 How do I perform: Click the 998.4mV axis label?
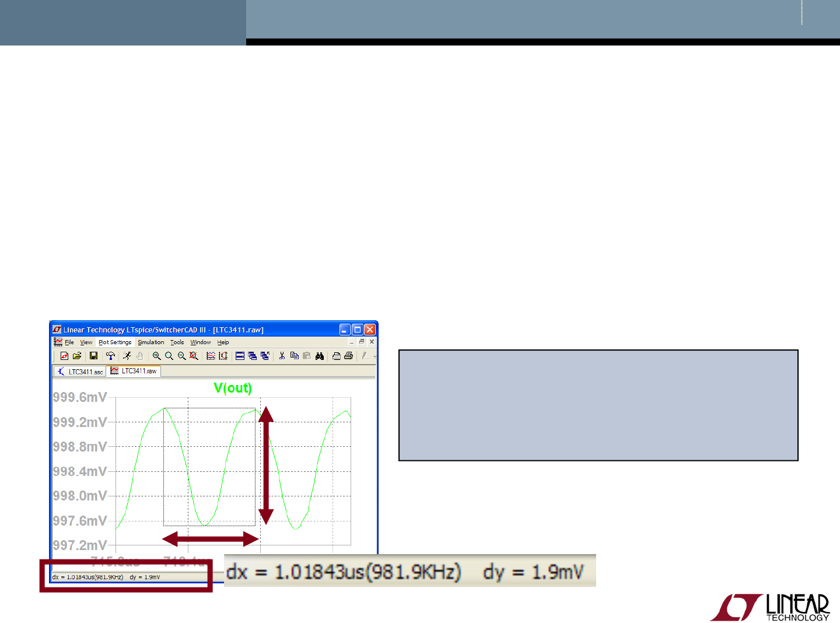[x=80, y=471]
